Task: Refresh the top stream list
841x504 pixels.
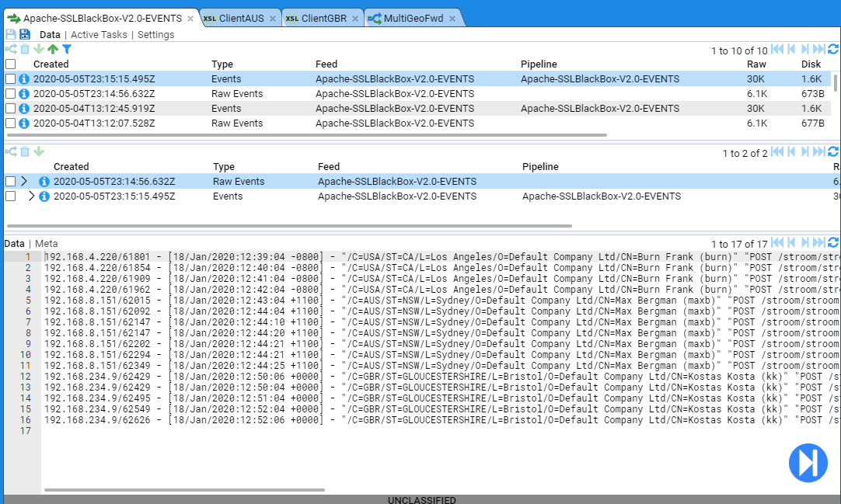Action: [833, 50]
